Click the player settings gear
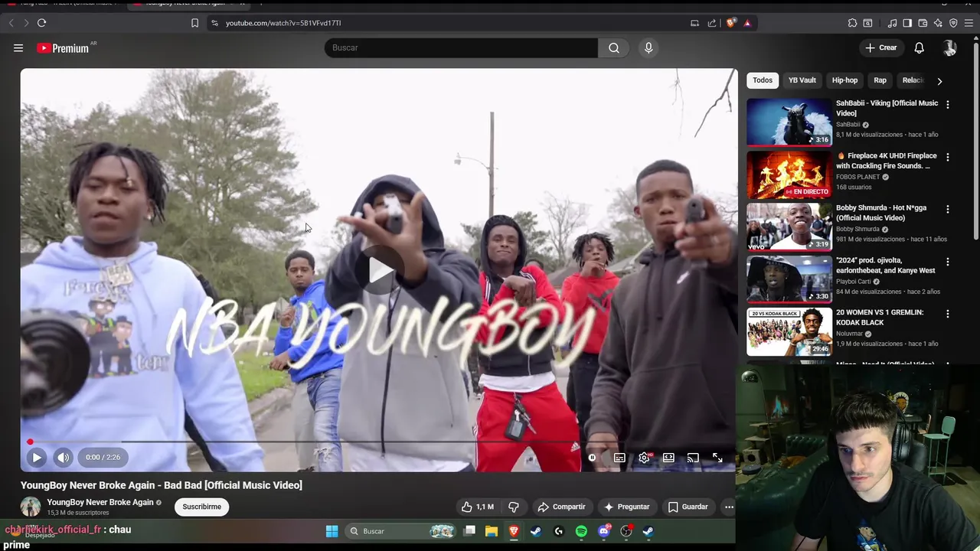This screenshot has width=980, height=551. click(x=644, y=458)
